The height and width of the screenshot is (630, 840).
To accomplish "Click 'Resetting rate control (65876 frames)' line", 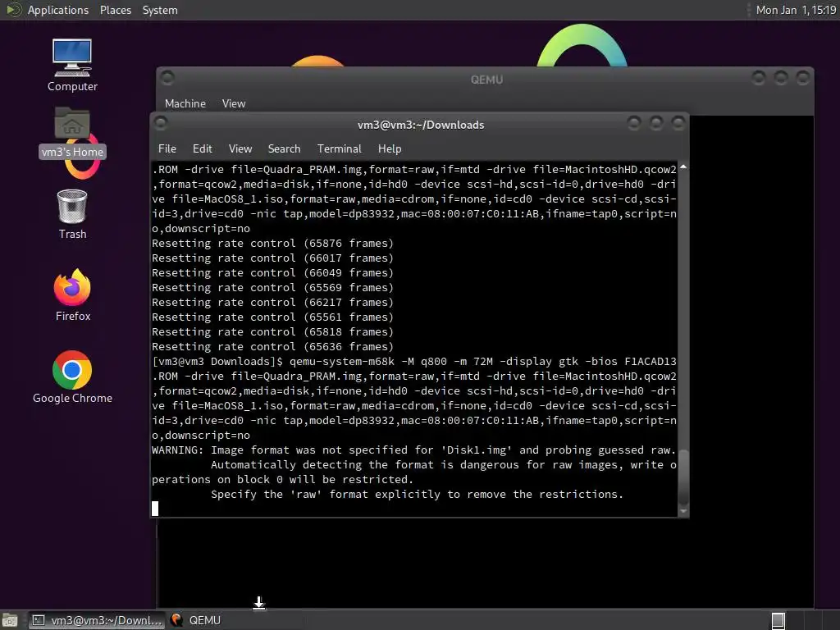I will [272, 243].
